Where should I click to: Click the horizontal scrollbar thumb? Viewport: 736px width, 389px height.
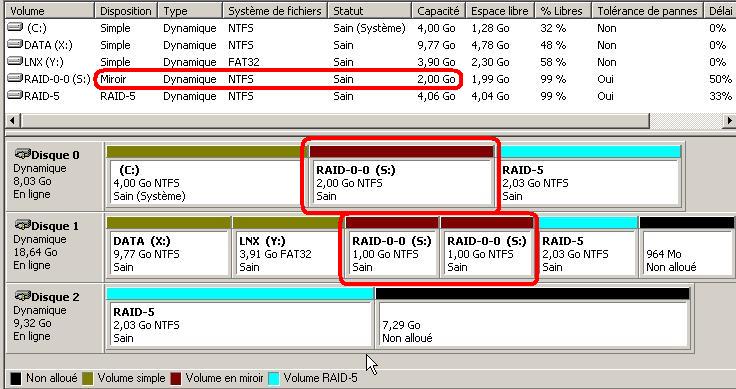pos(335,121)
